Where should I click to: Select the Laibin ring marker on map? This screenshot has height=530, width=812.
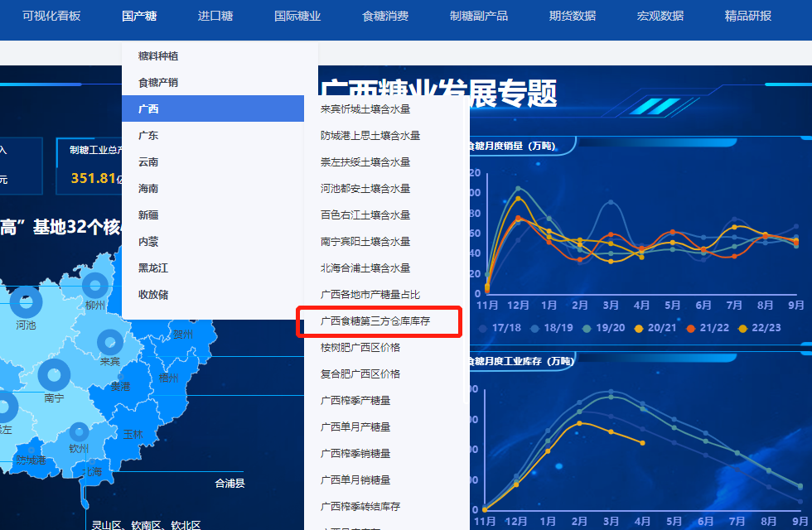(110, 342)
